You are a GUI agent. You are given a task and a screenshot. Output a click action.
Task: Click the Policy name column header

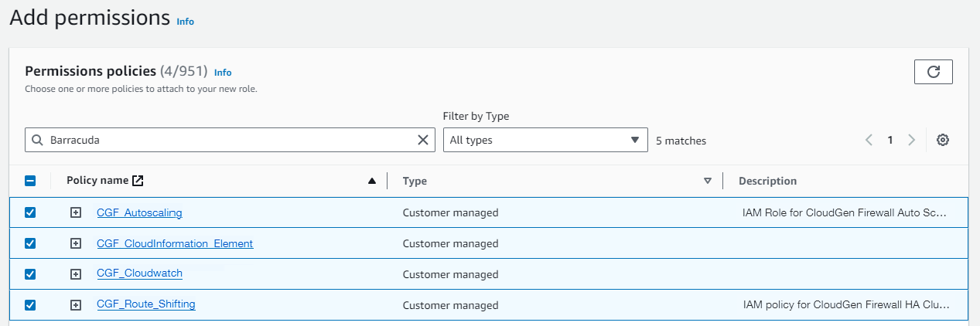pos(97,181)
